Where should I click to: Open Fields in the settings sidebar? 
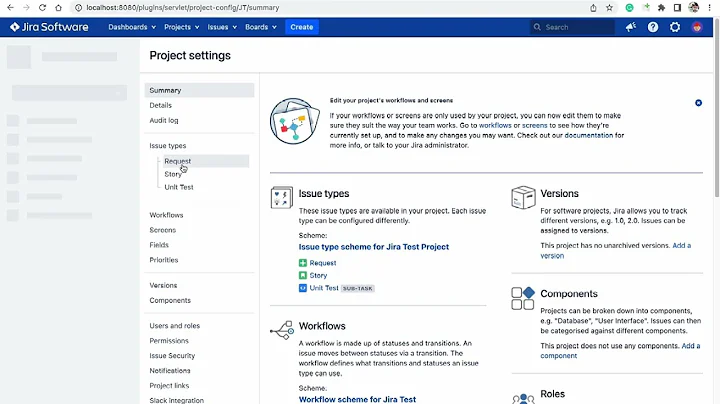coord(159,245)
